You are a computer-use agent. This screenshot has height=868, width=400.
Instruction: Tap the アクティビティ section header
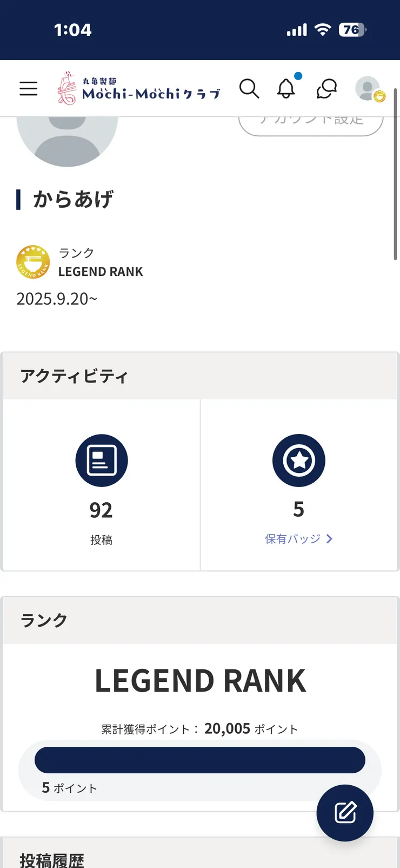click(74, 376)
